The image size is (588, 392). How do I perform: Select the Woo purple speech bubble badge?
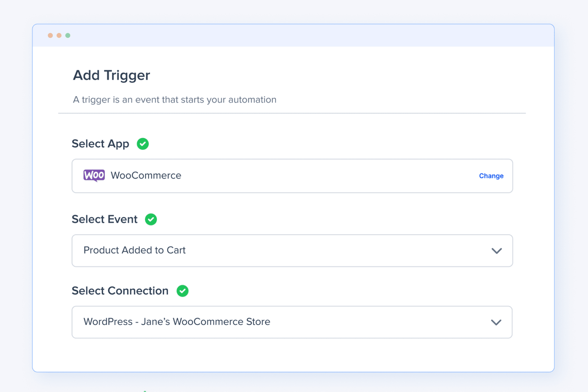94,175
